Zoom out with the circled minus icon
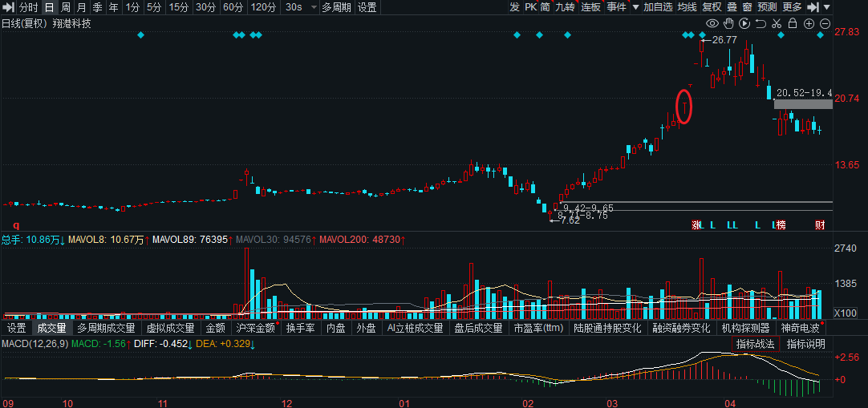This screenshot has width=868, height=408. coord(825,23)
